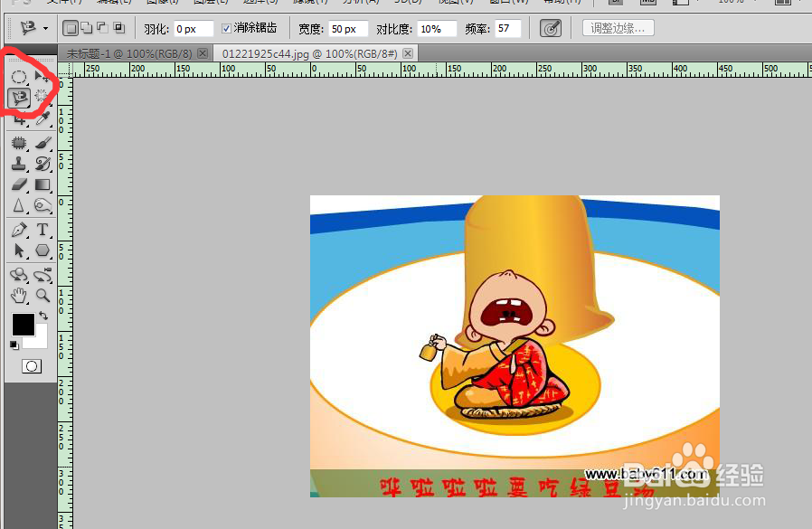Activate the Eraser tool
Viewport: 812px width, 529px height.
click(x=19, y=184)
